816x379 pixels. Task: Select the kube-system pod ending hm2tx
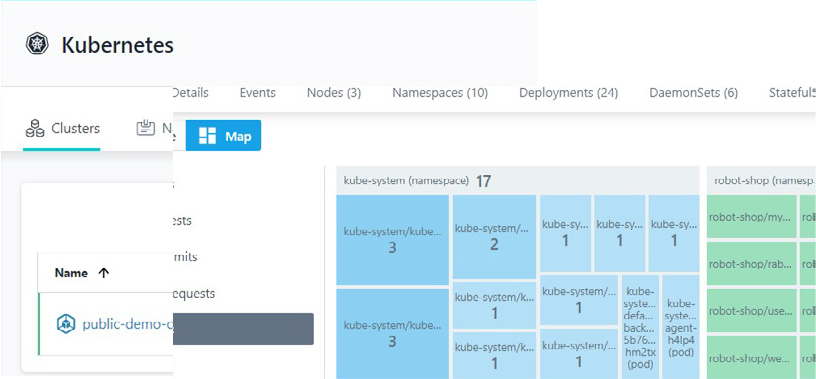(639, 327)
